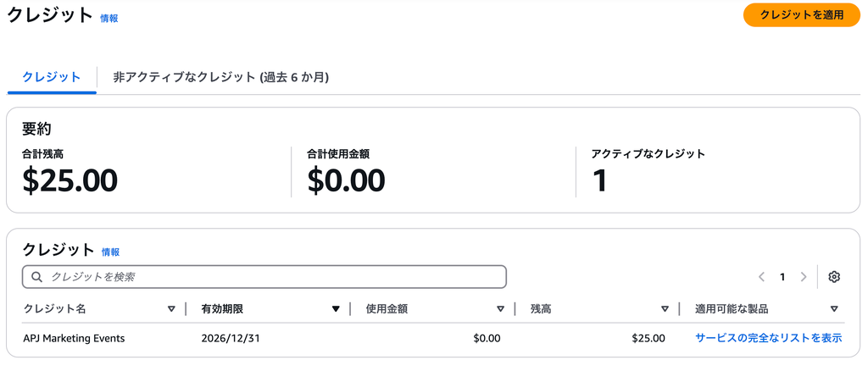The height and width of the screenshot is (371, 868).
Task: Open サービスの完全なリストを表示 link
Action: tap(768, 338)
